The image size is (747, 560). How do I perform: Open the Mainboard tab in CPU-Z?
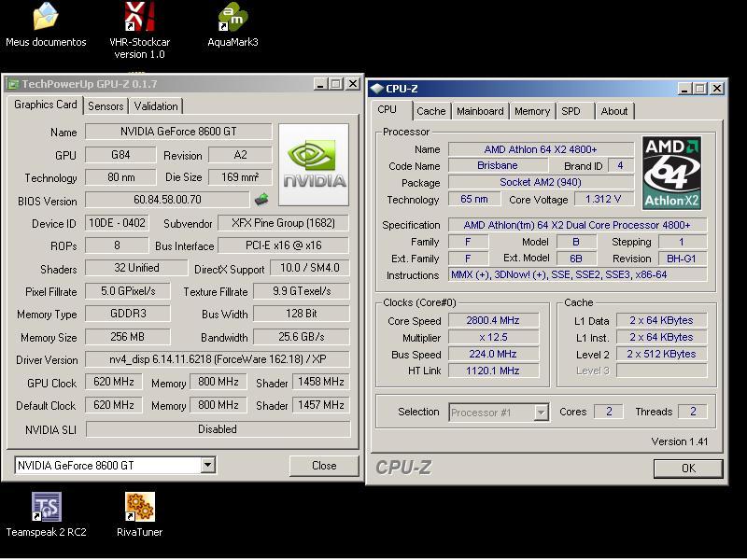(x=480, y=111)
